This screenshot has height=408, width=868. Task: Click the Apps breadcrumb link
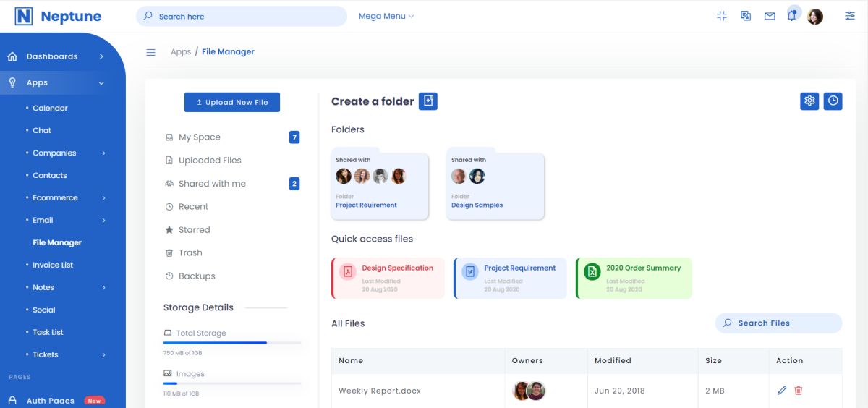point(181,52)
